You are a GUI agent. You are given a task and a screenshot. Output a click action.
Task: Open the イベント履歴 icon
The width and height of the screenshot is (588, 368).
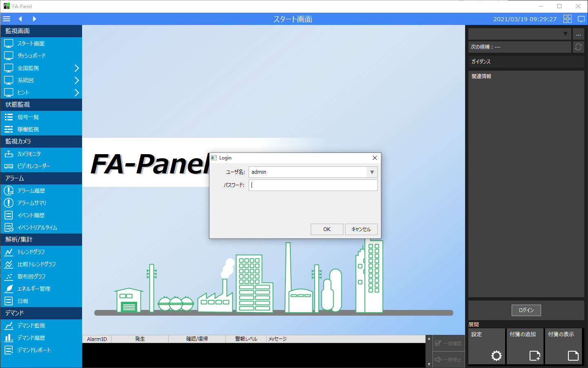(x=9, y=215)
